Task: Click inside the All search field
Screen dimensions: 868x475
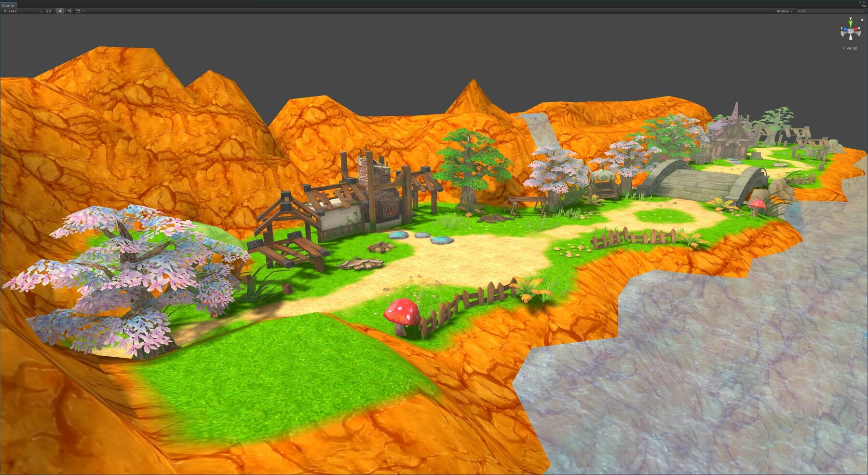Action: (803, 11)
